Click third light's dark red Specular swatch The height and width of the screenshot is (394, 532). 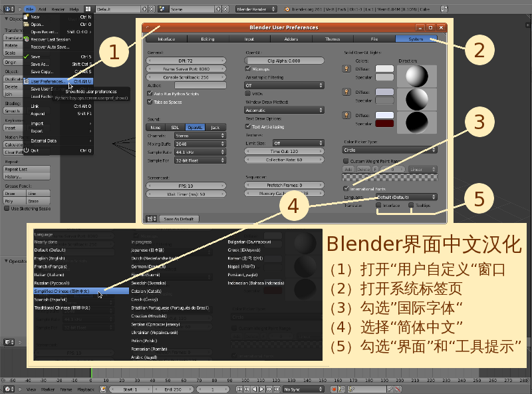click(x=384, y=123)
